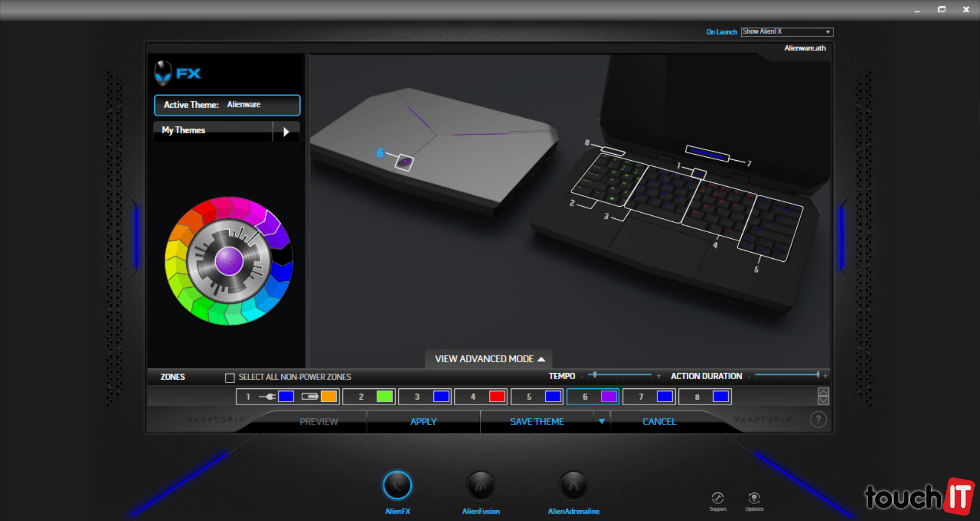980x521 pixels.
Task: Adjust the Tempo slider handle
Action: [x=595, y=375]
